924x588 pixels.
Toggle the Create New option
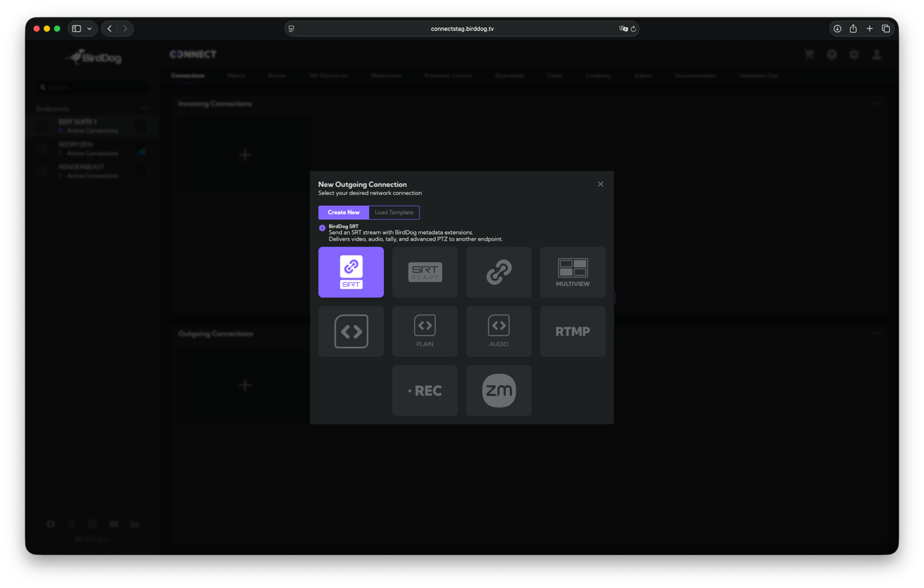(x=343, y=212)
